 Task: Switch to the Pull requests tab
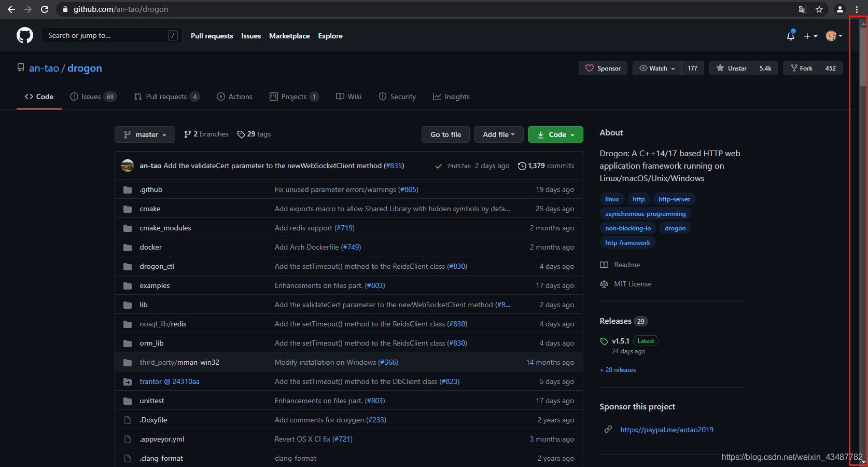pyautogui.click(x=166, y=97)
